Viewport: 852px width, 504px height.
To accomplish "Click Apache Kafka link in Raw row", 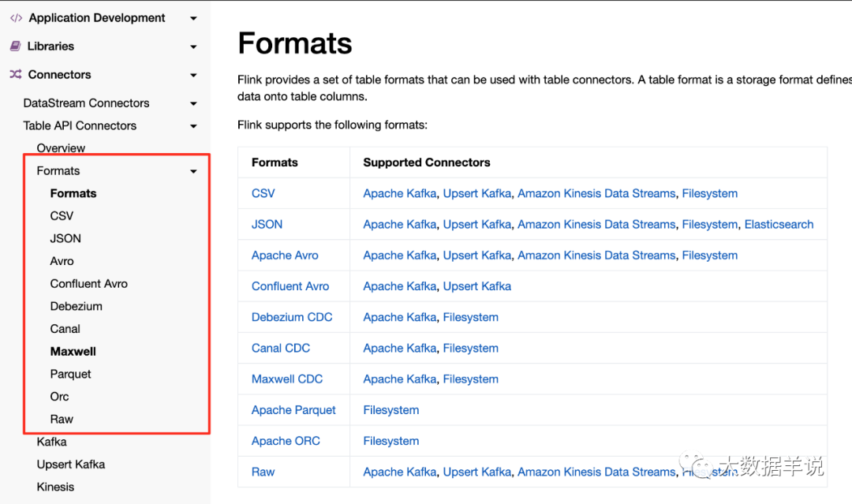I will 399,472.
